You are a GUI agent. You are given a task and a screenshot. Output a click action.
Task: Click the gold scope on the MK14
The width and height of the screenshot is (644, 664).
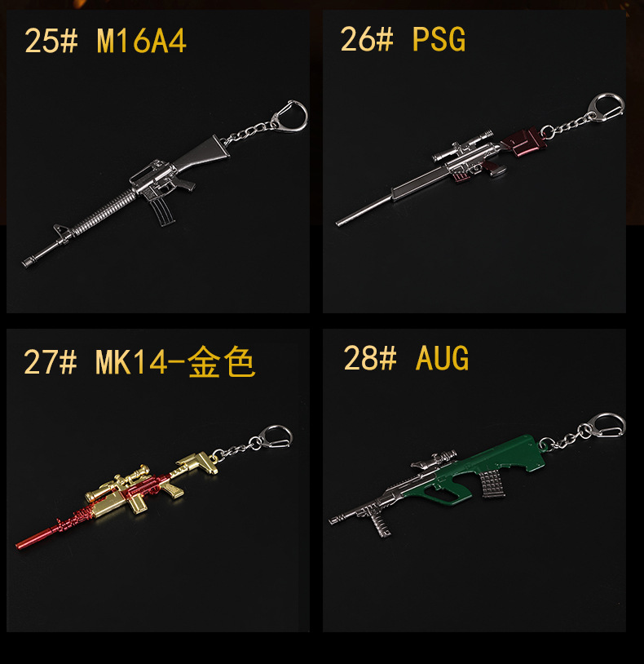118,483
